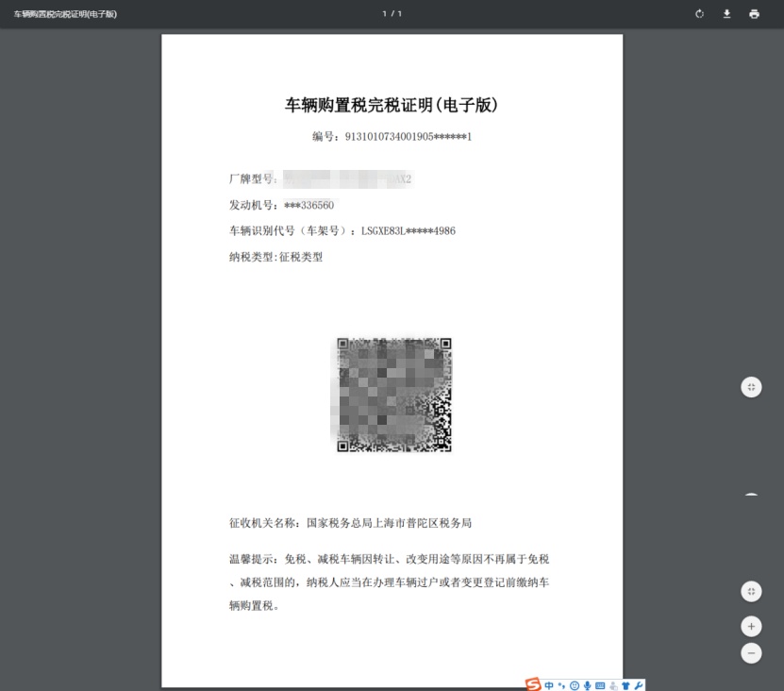The height and width of the screenshot is (691, 784).
Task: Open the Sogou emoji panel
Action: pos(575,685)
